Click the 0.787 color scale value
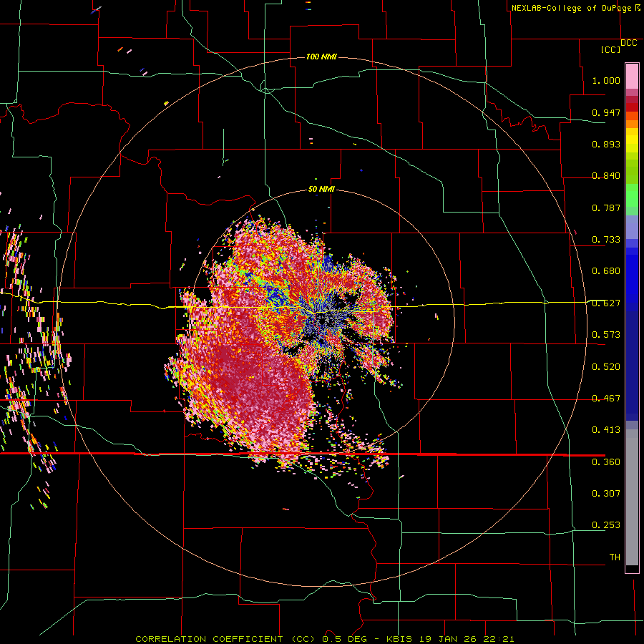644x644 pixels. pos(606,208)
